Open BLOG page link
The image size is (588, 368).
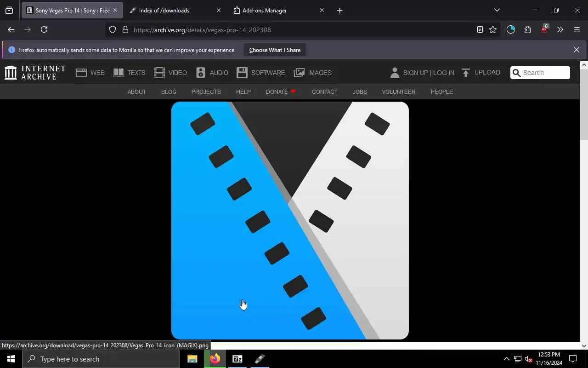(169, 92)
